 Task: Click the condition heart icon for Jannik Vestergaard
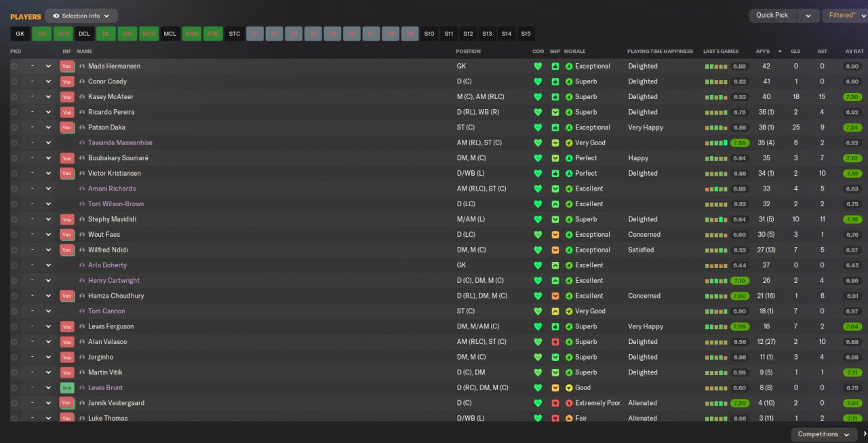coord(538,403)
